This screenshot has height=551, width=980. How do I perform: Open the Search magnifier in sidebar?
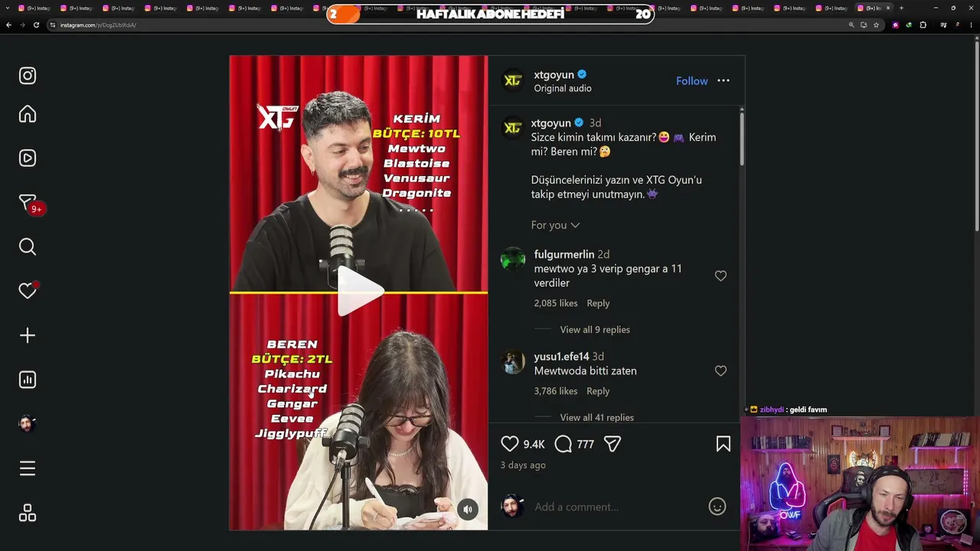pyautogui.click(x=28, y=246)
